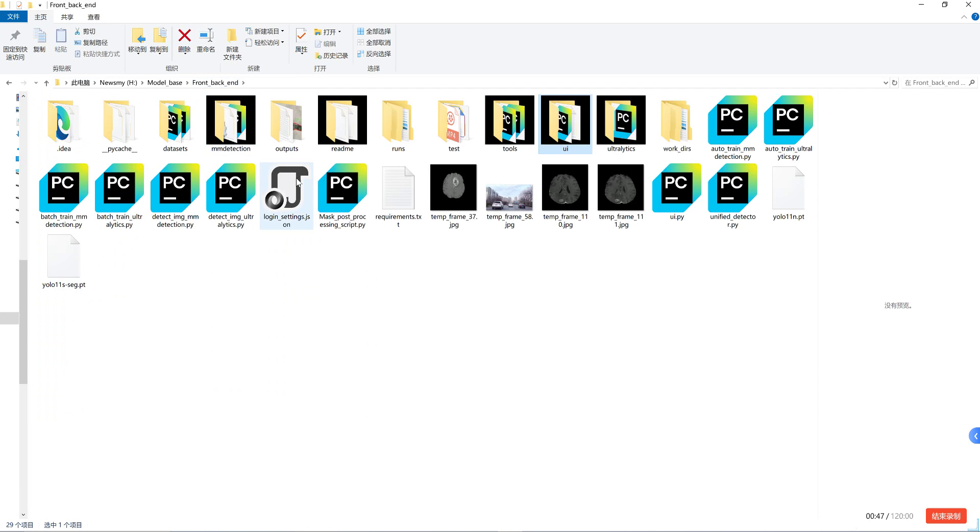980x532 pixels.
Task: Click the red stop recording button
Action: coord(946,516)
